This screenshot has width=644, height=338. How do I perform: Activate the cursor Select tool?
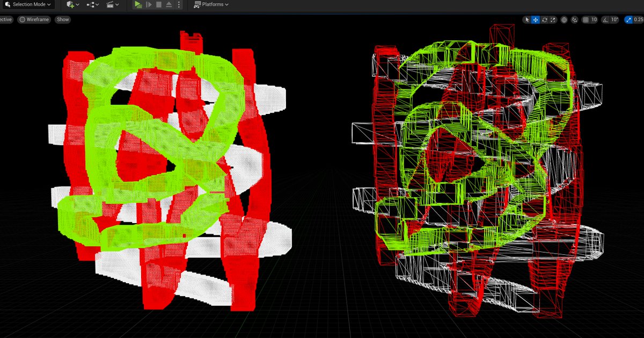pos(527,19)
